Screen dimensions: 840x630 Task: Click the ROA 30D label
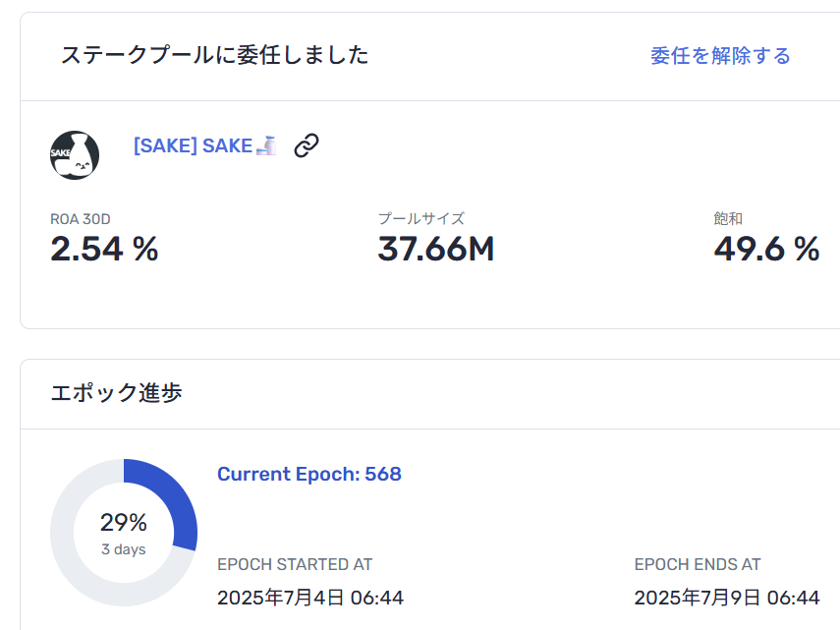tap(81, 219)
